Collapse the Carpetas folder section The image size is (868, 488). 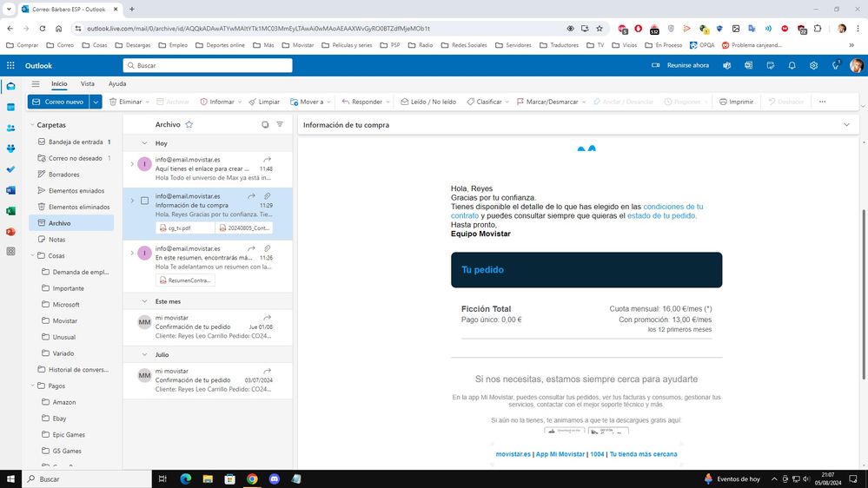pyautogui.click(x=30, y=125)
